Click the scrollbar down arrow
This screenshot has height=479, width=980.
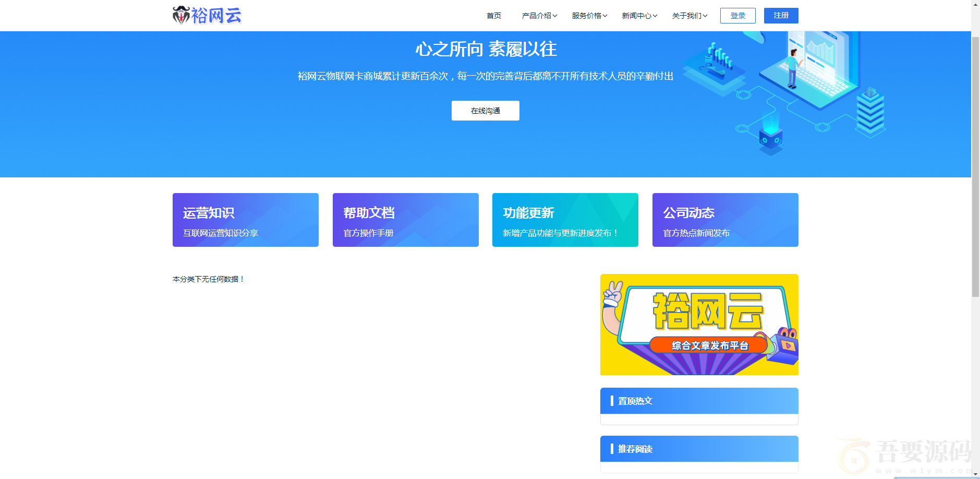coord(975,474)
